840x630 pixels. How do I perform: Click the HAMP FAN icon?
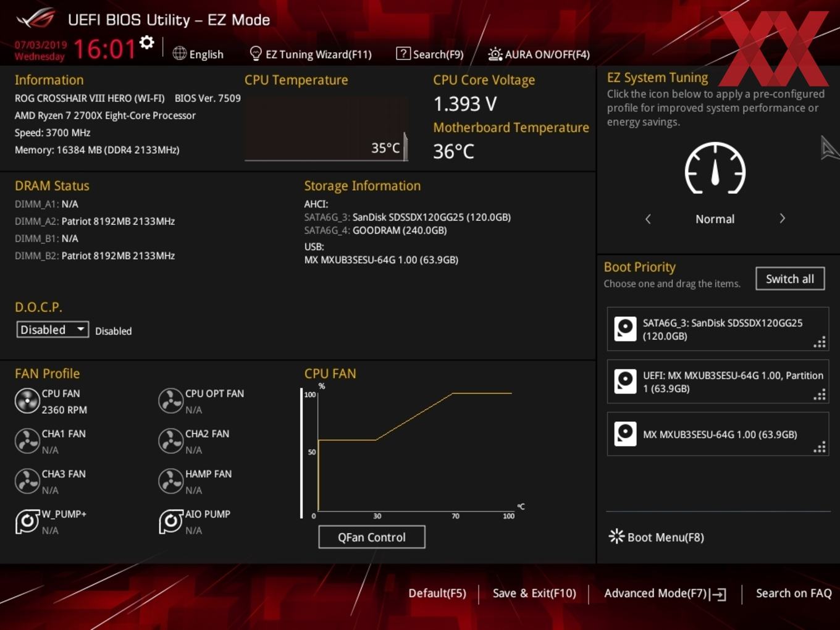click(x=170, y=482)
